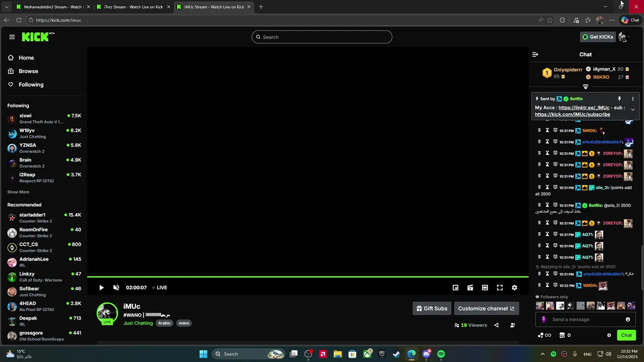
Task: Toggle theater mode
Action: coord(485,288)
